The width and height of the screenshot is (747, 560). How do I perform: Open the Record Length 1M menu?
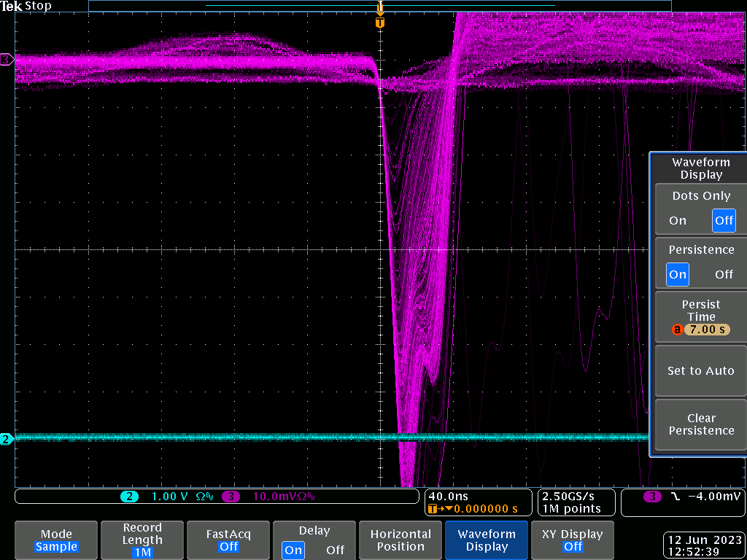(x=142, y=540)
